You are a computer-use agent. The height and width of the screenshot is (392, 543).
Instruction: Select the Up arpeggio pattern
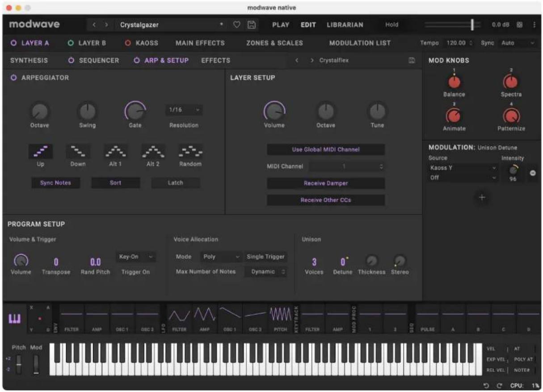click(x=40, y=151)
